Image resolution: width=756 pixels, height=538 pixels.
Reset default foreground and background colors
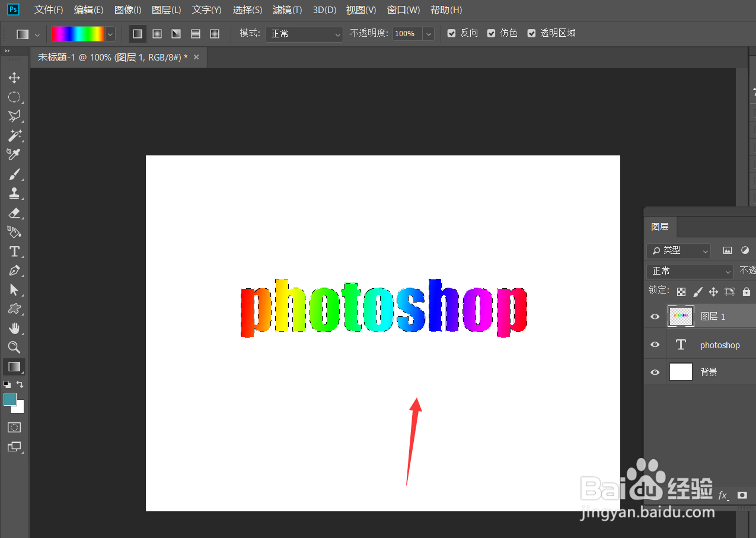tap(7, 384)
